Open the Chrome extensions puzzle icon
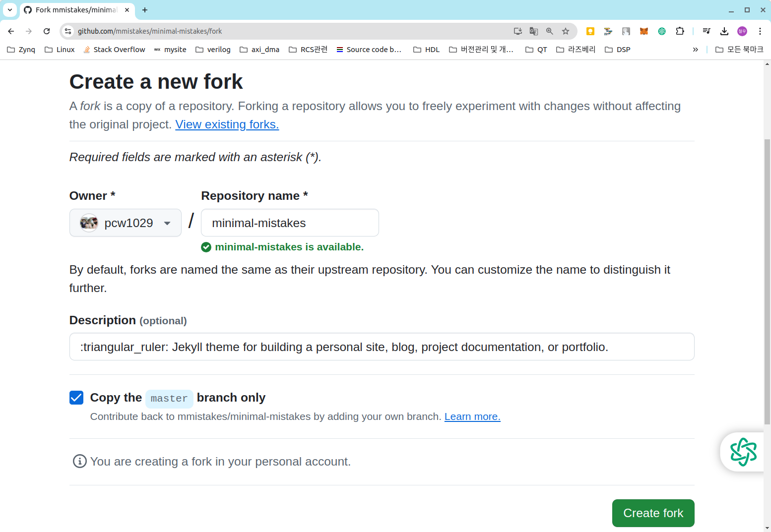Screen dimensions: 771x532 680,31
